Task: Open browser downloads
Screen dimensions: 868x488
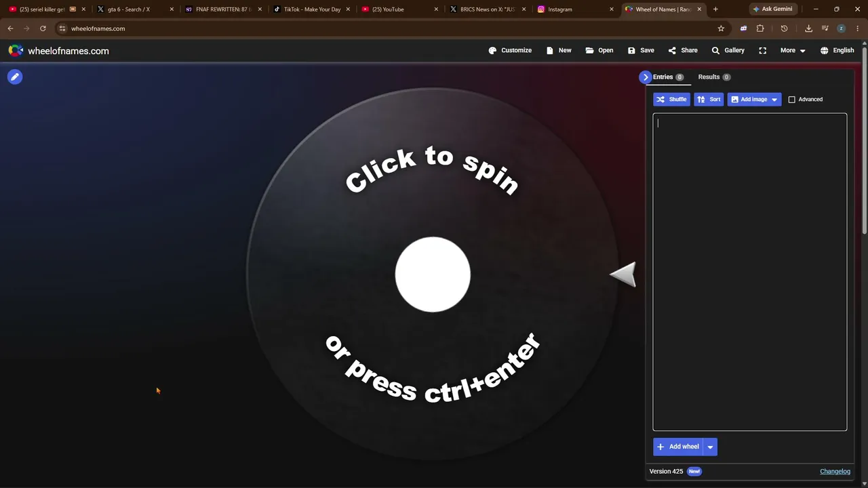Action: click(x=808, y=28)
